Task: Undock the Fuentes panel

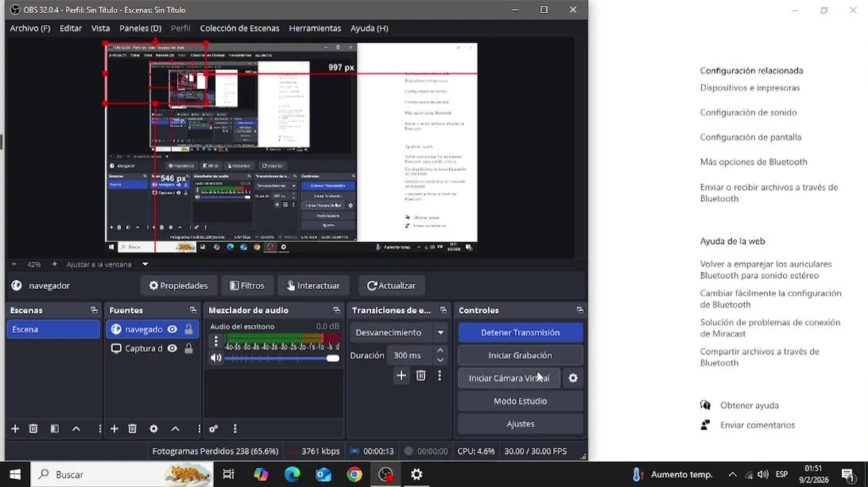Action: pyautogui.click(x=193, y=310)
